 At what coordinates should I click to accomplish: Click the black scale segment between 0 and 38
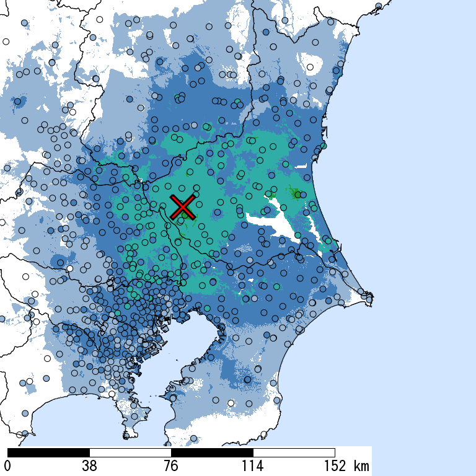pyautogui.click(x=48, y=452)
